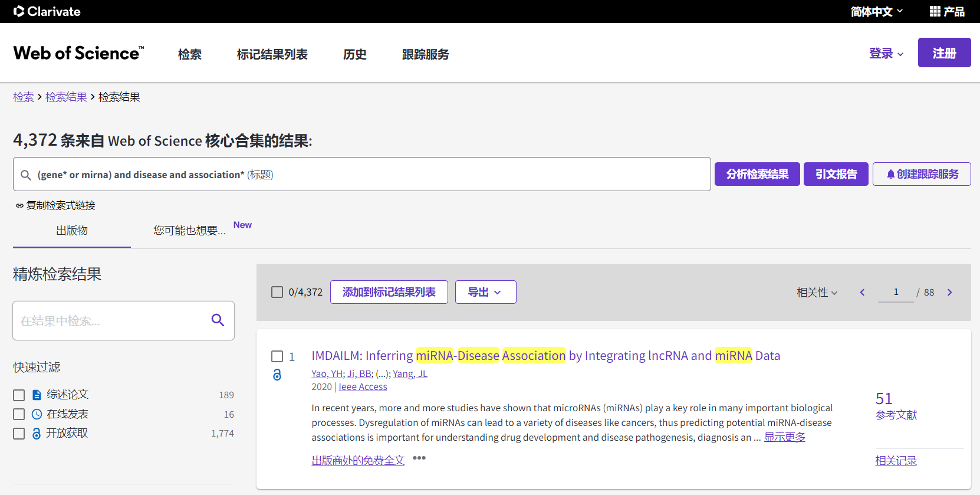980x495 pixels.
Task: Click the 开放获取 open access filter icon
Action: point(37,434)
